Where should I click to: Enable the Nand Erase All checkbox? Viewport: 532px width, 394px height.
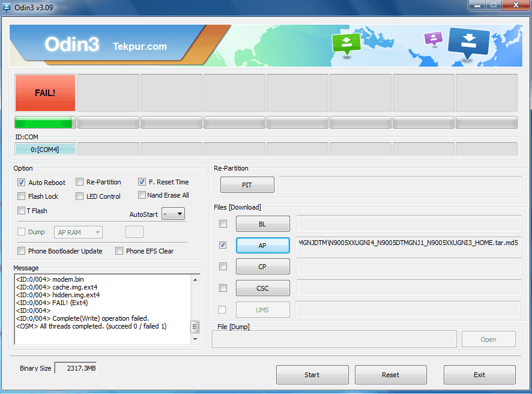[142, 195]
